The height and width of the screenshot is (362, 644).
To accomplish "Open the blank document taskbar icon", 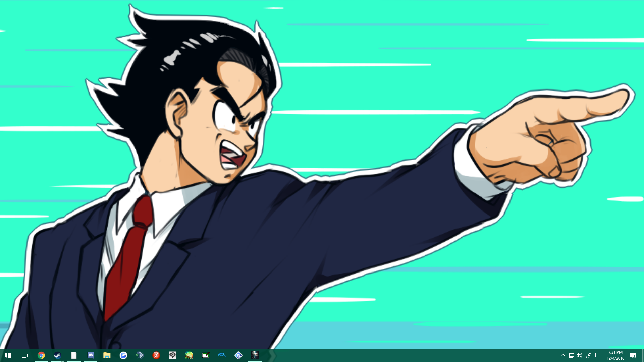I will [x=74, y=355].
